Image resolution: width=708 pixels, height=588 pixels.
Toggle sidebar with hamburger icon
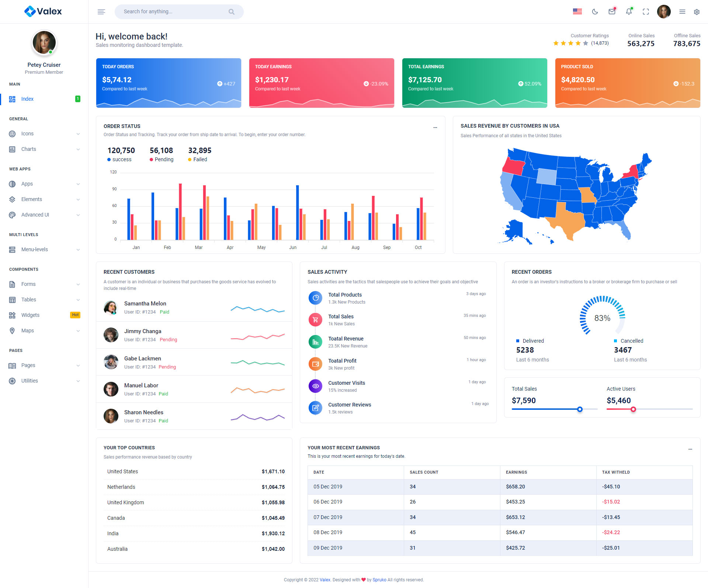click(x=101, y=12)
